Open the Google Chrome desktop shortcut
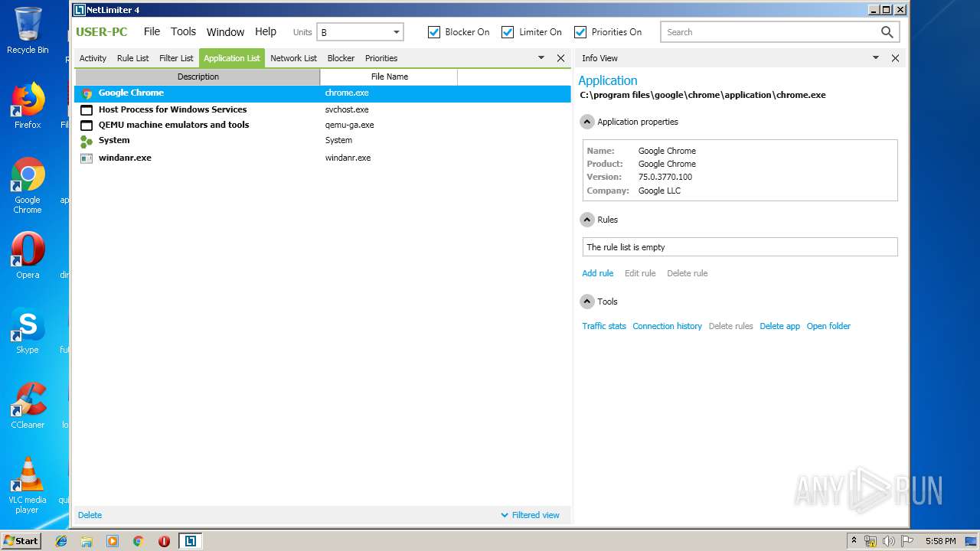The height and width of the screenshot is (551, 980). (x=28, y=186)
